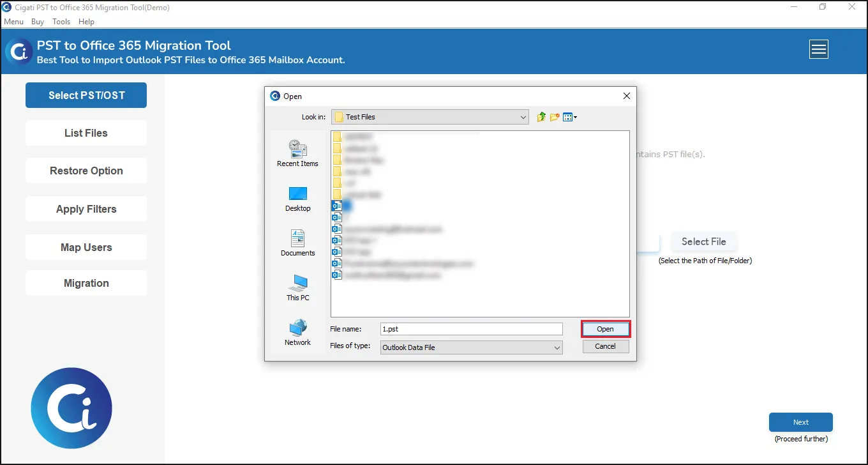Close the Open dialog
The width and height of the screenshot is (868, 465).
pyautogui.click(x=626, y=96)
